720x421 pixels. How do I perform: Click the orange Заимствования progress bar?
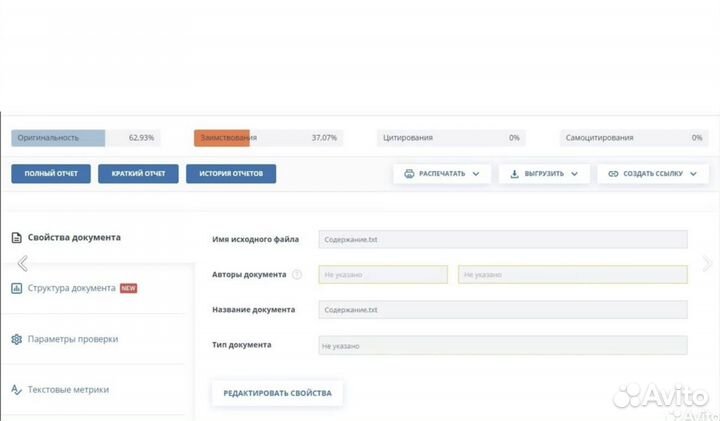click(x=222, y=138)
